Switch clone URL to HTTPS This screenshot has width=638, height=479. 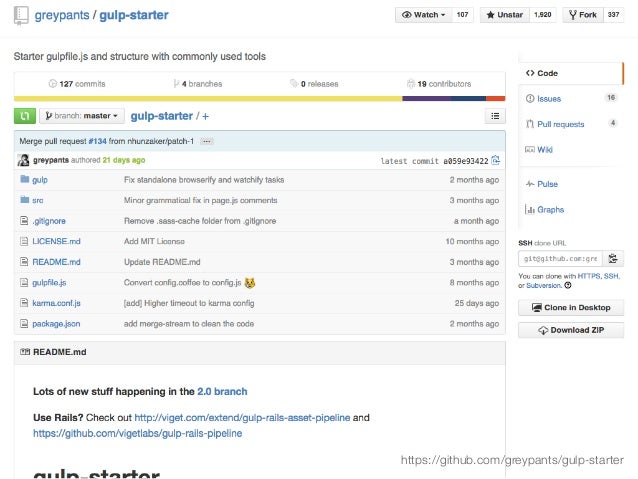point(589,276)
